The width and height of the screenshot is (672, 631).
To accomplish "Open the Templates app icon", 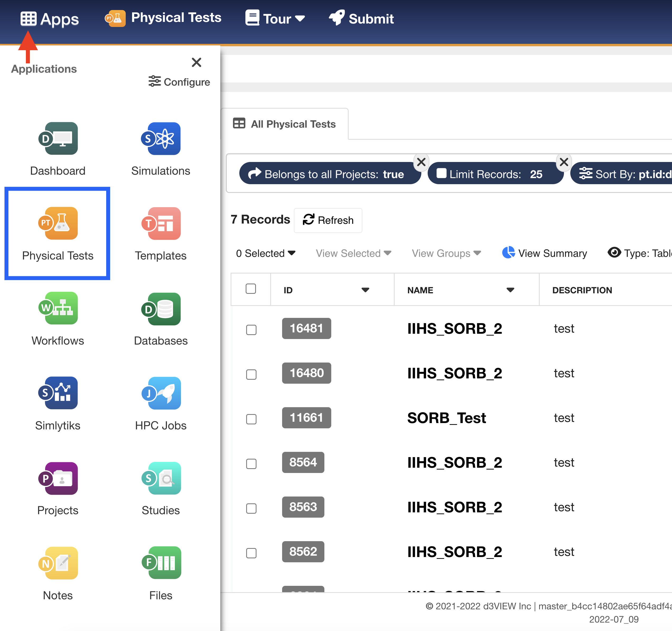I will point(161,224).
